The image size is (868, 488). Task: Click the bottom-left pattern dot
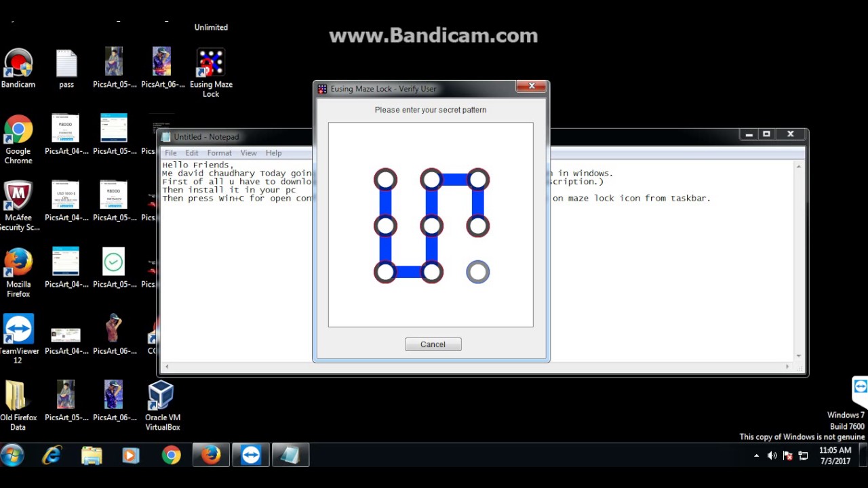pyautogui.click(x=385, y=272)
